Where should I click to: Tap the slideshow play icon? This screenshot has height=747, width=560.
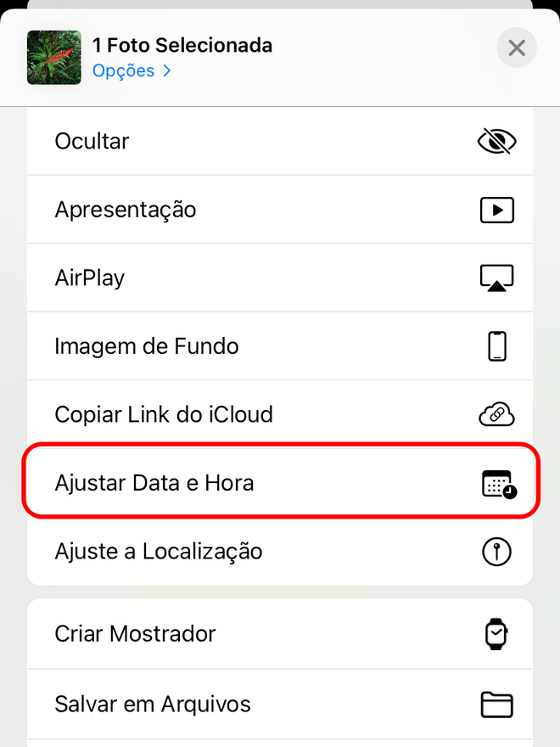(496, 210)
